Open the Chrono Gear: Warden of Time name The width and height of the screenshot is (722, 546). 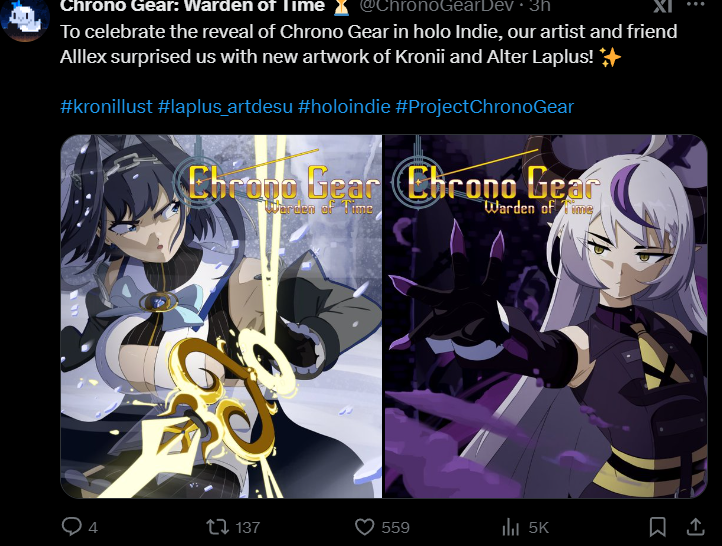point(192,6)
